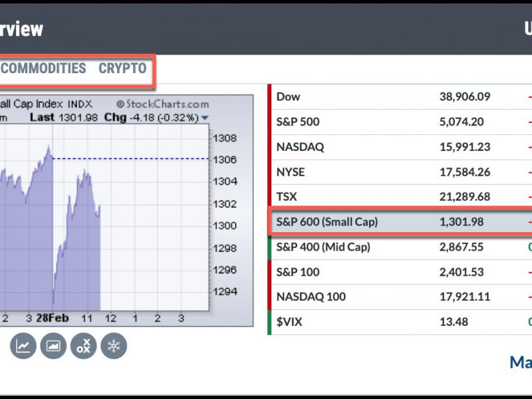Expand the chart change dropdown arrow
The width and height of the screenshot is (532, 399).
coord(205,118)
